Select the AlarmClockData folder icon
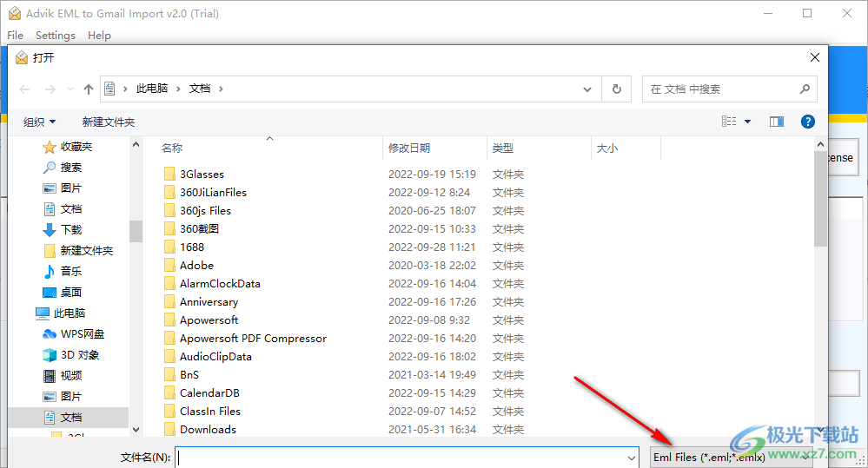The width and height of the screenshot is (868, 468). tap(169, 284)
